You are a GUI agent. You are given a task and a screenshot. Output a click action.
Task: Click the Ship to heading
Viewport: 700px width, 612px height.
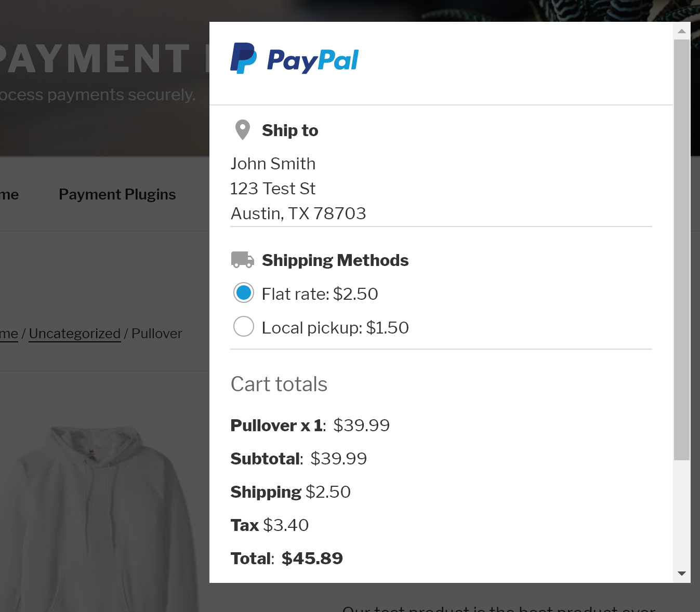pyautogui.click(x=290, y=130)
